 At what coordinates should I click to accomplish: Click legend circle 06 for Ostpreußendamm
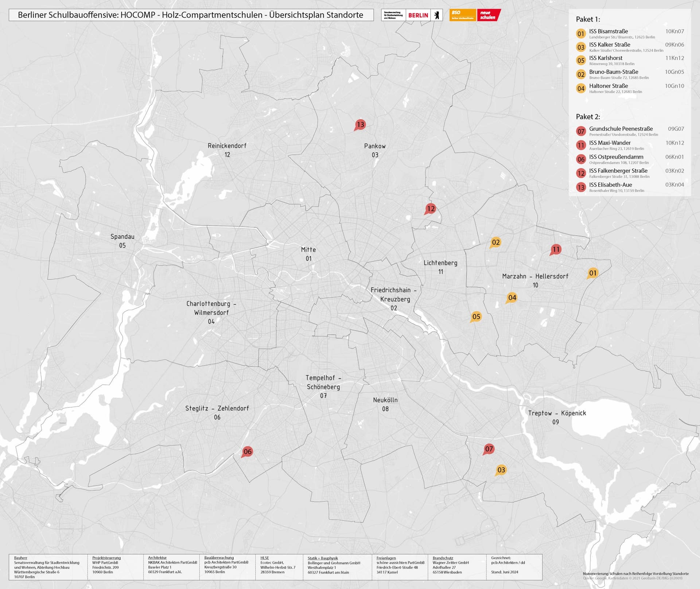[581, 159]
